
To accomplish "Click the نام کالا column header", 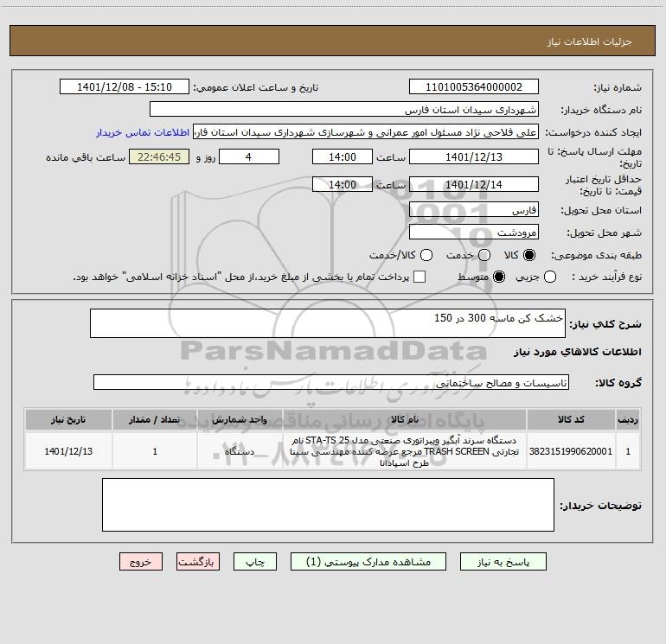I will [405, 419].
